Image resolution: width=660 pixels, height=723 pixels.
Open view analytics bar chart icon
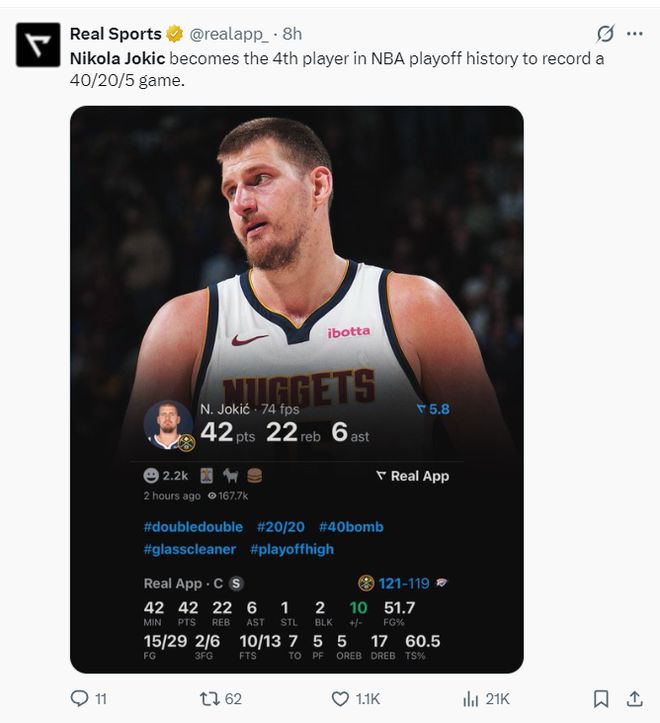click(x=470, y=699)
